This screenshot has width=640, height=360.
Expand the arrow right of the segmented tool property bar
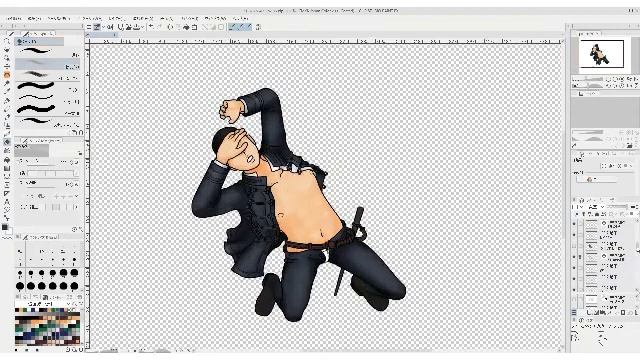pyautogui.click(x=75, y=207)
